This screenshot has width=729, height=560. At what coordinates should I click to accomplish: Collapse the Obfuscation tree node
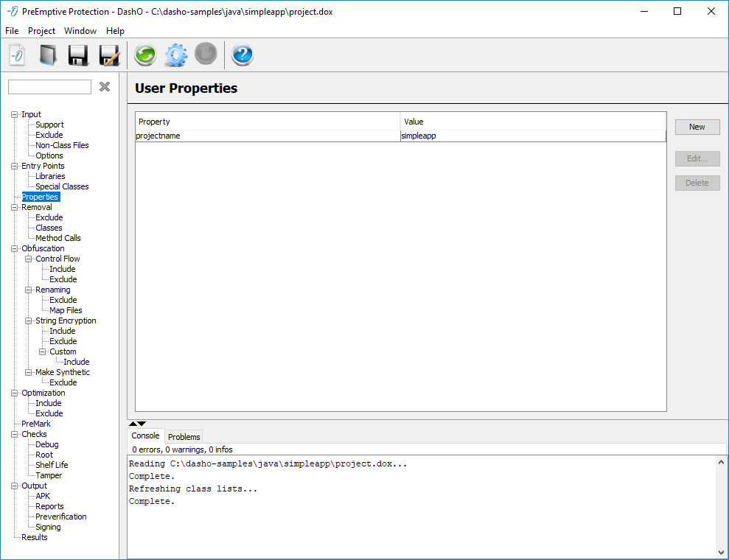[x=14, y=248]
